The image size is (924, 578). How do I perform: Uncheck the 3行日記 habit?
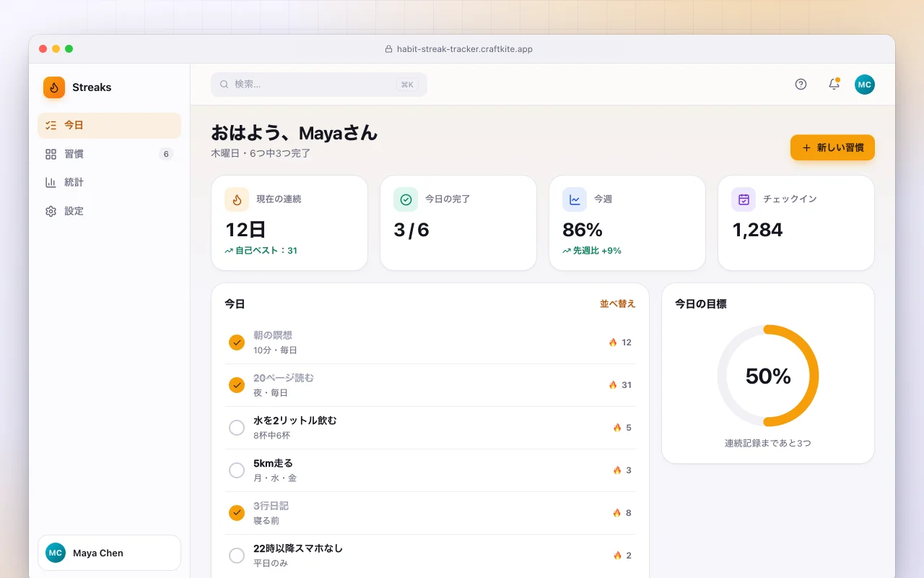click(x=237, y=513)
